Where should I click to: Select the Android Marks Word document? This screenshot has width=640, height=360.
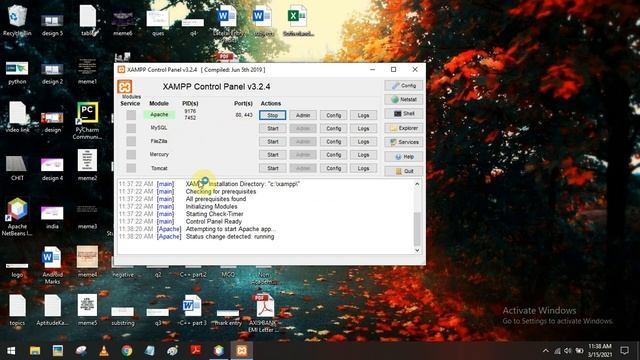click(52, 265)
